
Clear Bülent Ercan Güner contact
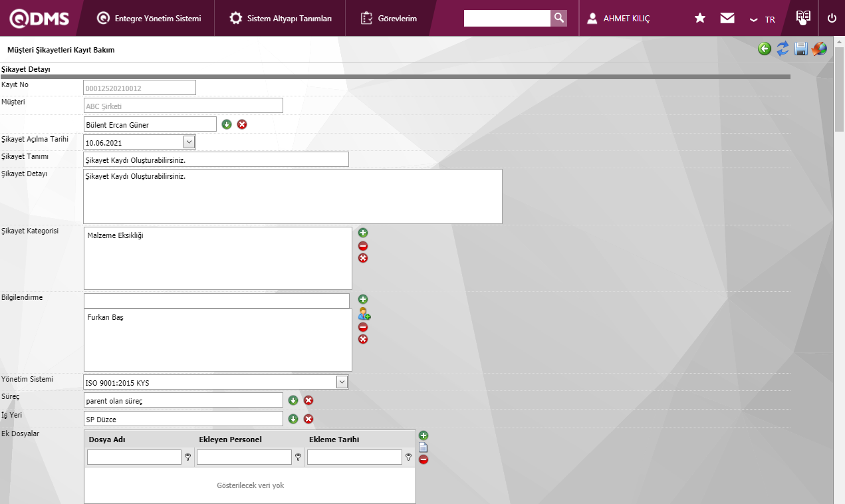tap(242, 124)
